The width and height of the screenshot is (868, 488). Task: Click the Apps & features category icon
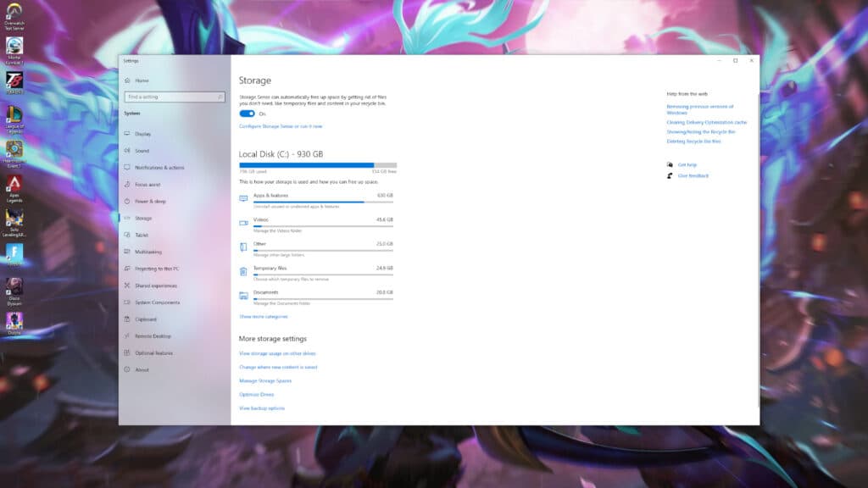click(243, 196)
